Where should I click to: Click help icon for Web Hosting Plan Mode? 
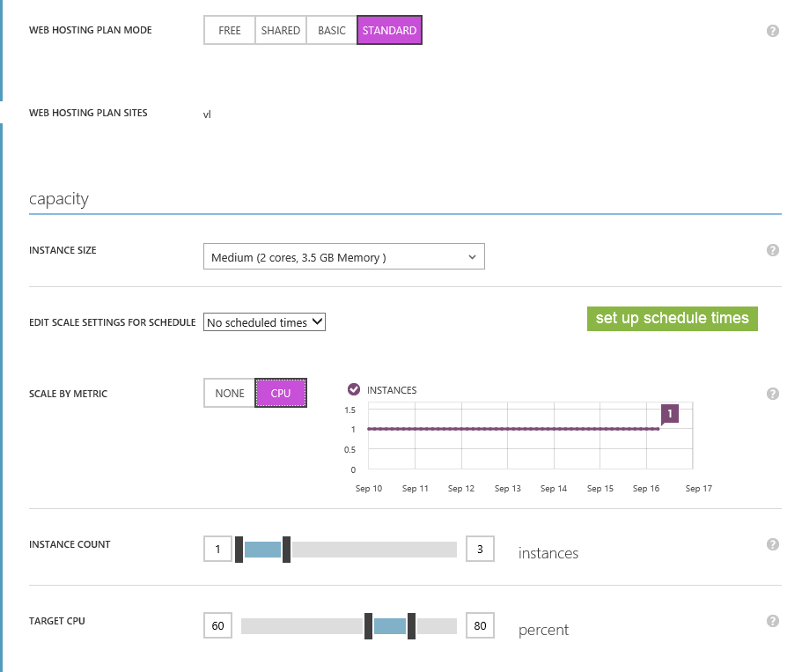click(x=773, y=31)
